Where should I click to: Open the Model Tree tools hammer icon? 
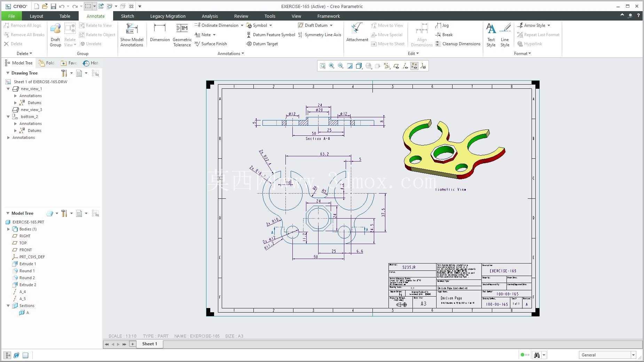click(64, 213)
